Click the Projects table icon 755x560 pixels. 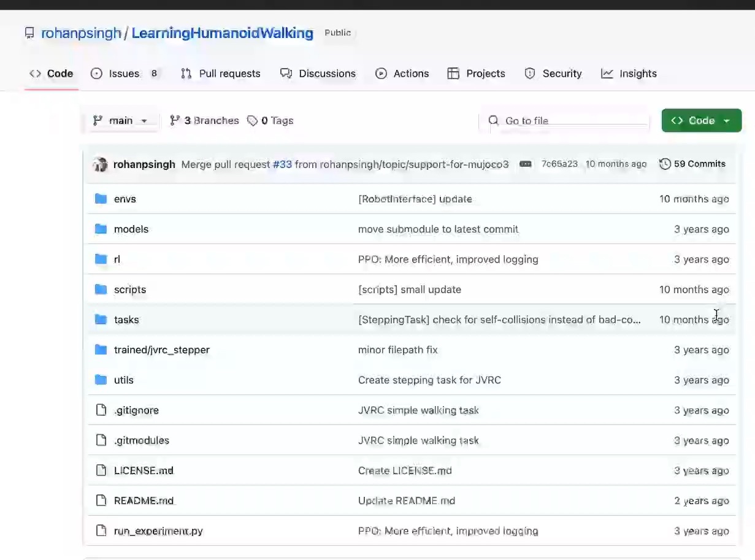[453, 74]
